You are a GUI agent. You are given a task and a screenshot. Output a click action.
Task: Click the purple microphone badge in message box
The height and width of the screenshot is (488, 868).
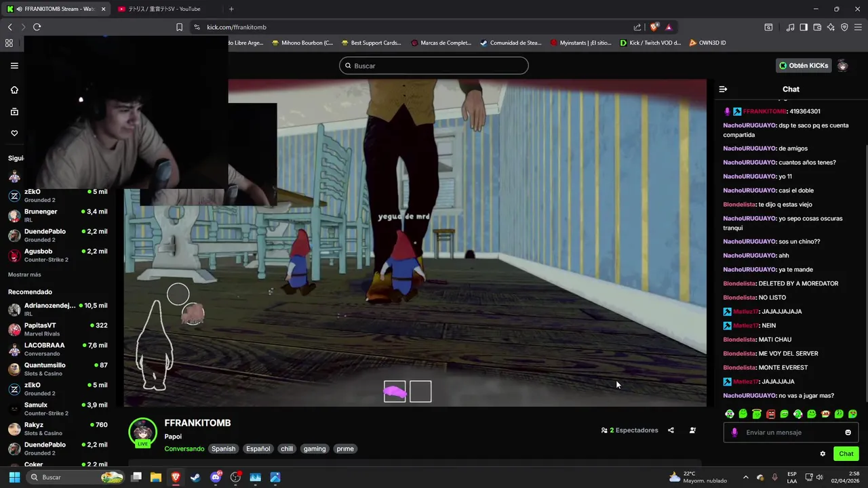(x=734, y=432)
